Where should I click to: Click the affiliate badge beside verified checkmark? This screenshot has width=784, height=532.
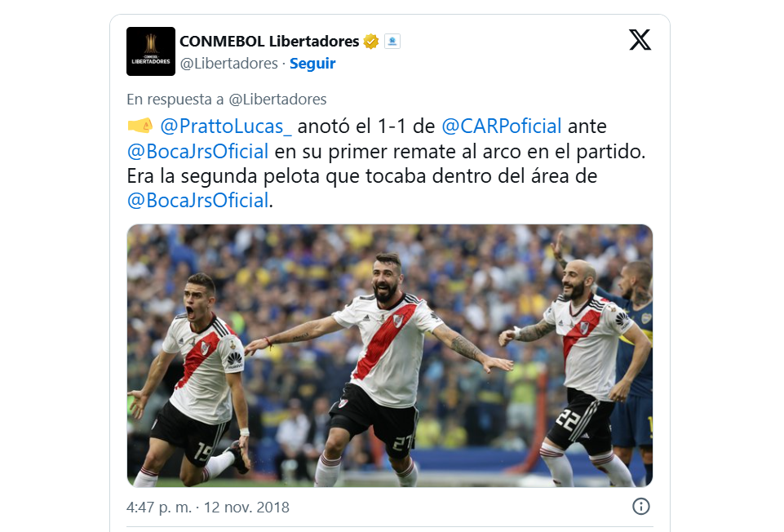coord(392,42)
